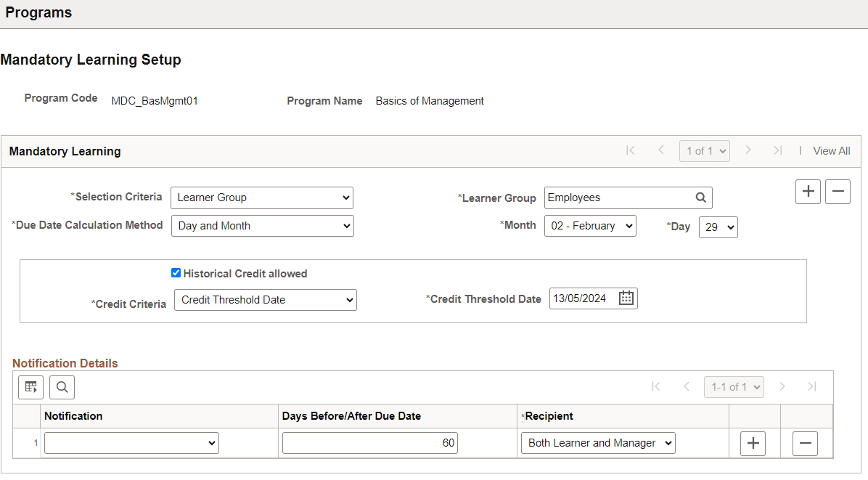Add a new Mandatory Learning row
This screenshot has width=868, height=480.
[808, 192]
